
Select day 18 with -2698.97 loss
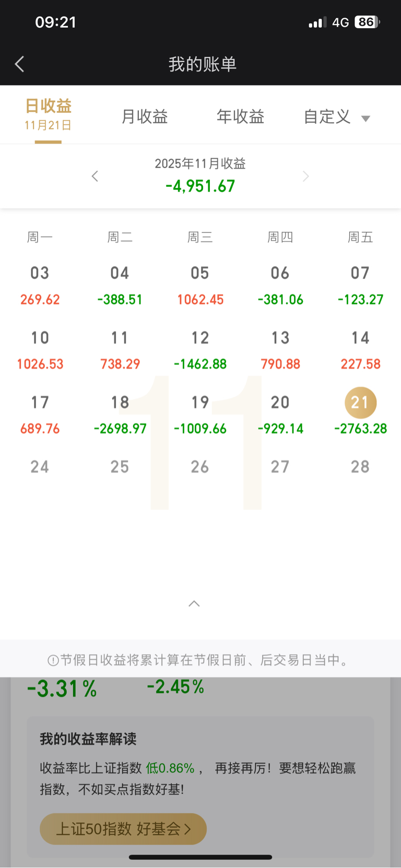click(120, 414)
